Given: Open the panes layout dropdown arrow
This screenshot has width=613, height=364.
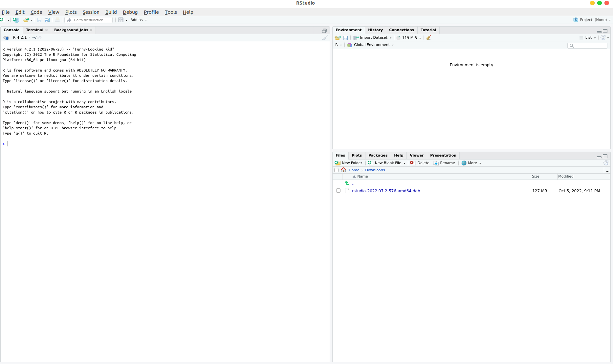Looking at the screenshot, I should [126, 20].
